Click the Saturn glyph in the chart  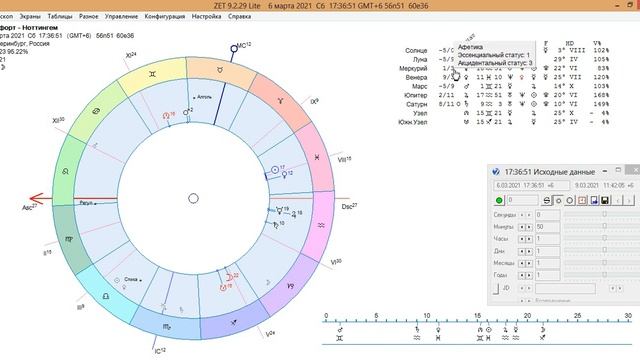click(276, 224)
